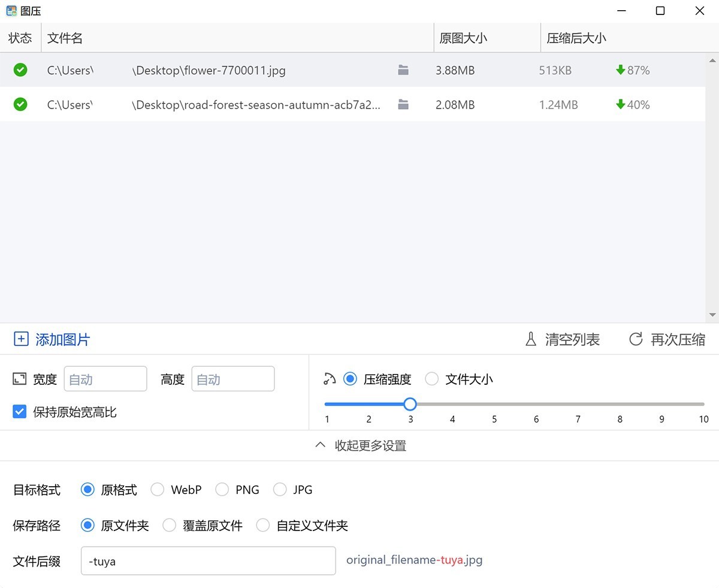Click the 再次压缩 recompress button
Image resolution: width=719 pixels, height=588 pixels.
click(x=667, y=339)
